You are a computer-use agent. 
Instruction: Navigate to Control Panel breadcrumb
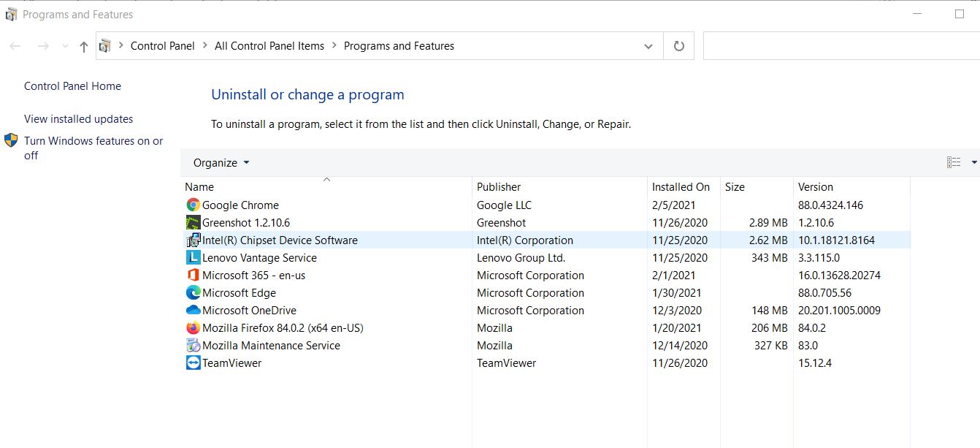(x=163, y=46)
